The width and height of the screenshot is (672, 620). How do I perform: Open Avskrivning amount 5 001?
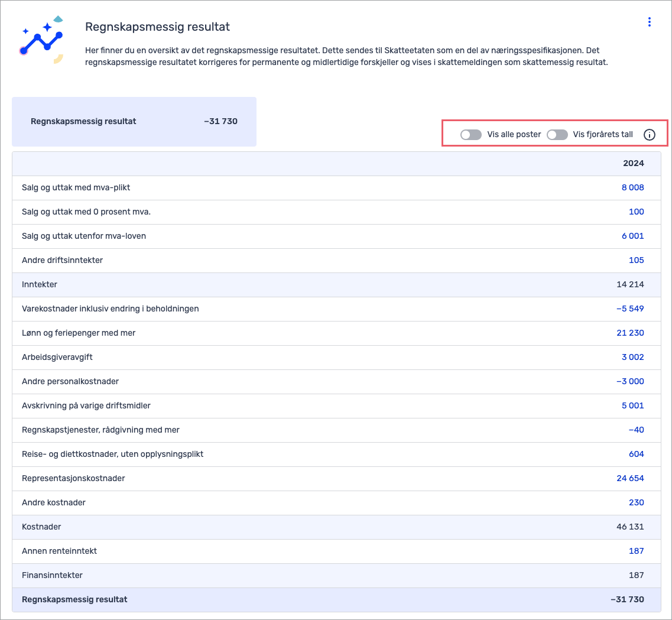click(x=632, y=405)
